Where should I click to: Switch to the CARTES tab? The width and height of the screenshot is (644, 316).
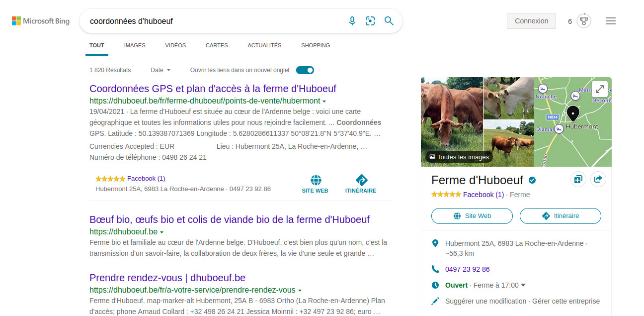(216, 45)
